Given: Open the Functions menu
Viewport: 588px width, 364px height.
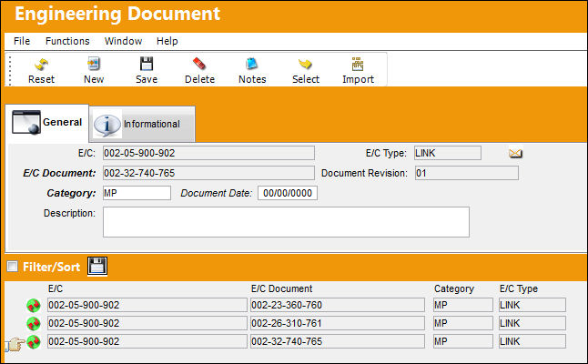Looking at the screenshot, I should [67, 41].
